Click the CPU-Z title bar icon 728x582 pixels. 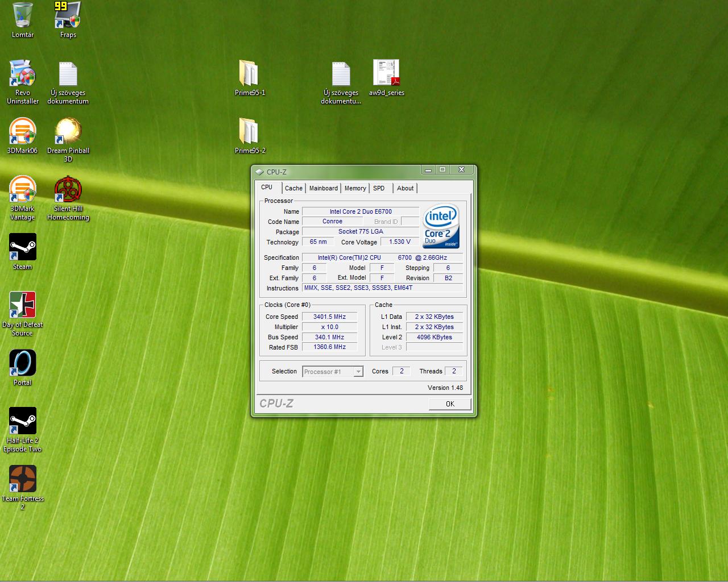[x=259, y=172]
